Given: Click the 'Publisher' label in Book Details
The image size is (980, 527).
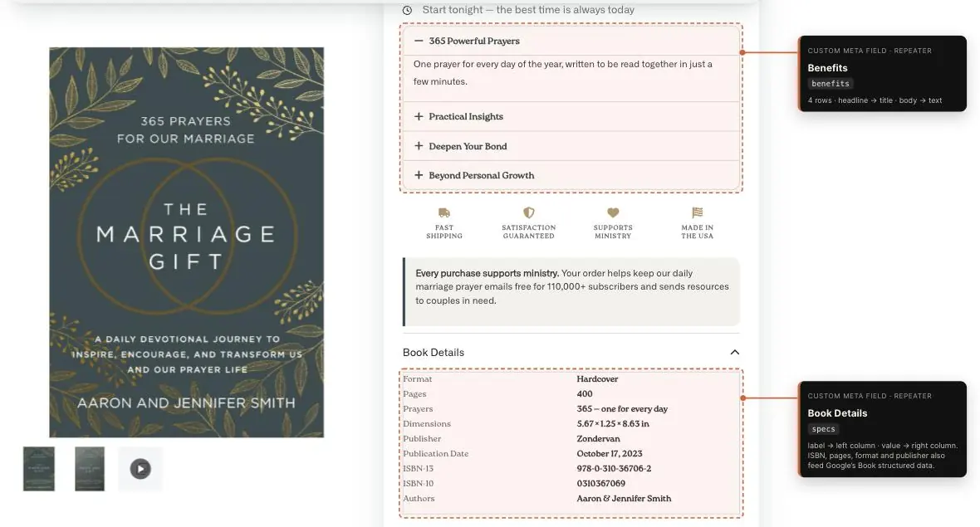Looking at the screenshot, I should (x=422, y=439).
